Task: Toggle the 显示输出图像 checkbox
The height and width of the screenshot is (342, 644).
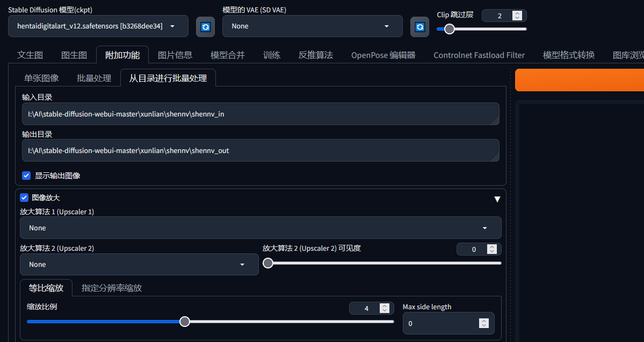Action: point(26,176)
